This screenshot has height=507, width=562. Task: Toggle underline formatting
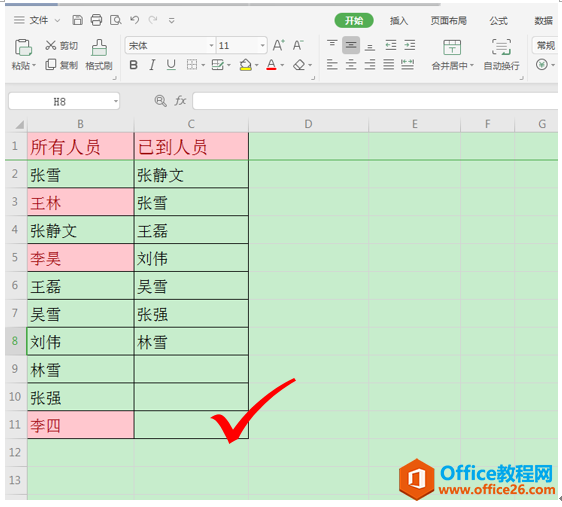coord(171,65)
